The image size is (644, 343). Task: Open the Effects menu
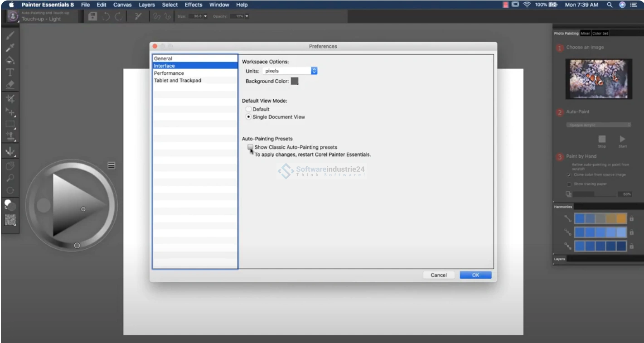(x=193, y=5)
